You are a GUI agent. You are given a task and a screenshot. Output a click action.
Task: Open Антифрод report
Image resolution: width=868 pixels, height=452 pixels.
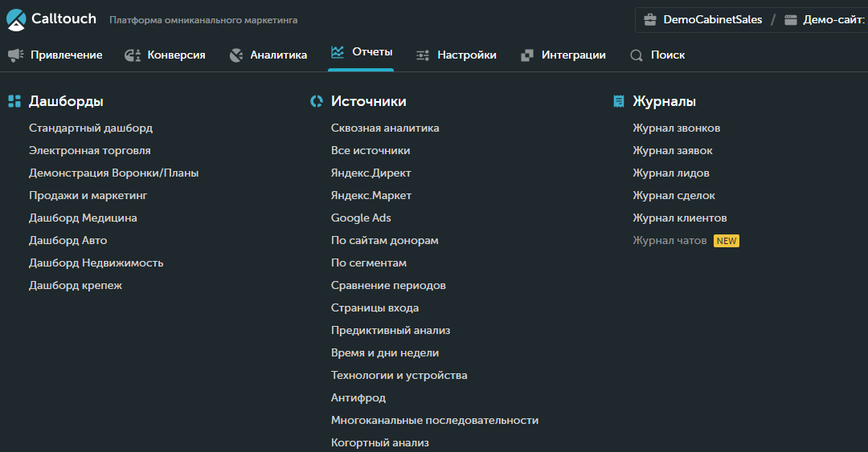click(358, 397)
